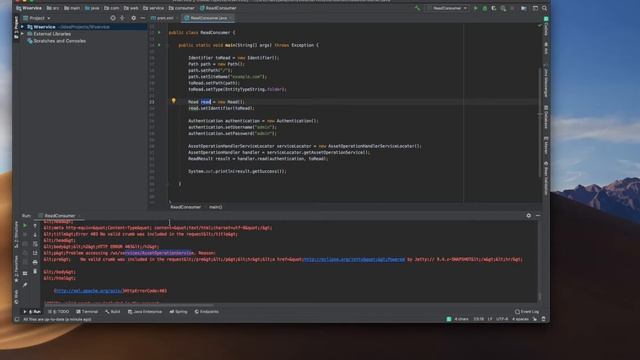This screenshot has width=640, height=360.
Task: Click horizontal scrollbar of Run console
Action: click(129, 304)
